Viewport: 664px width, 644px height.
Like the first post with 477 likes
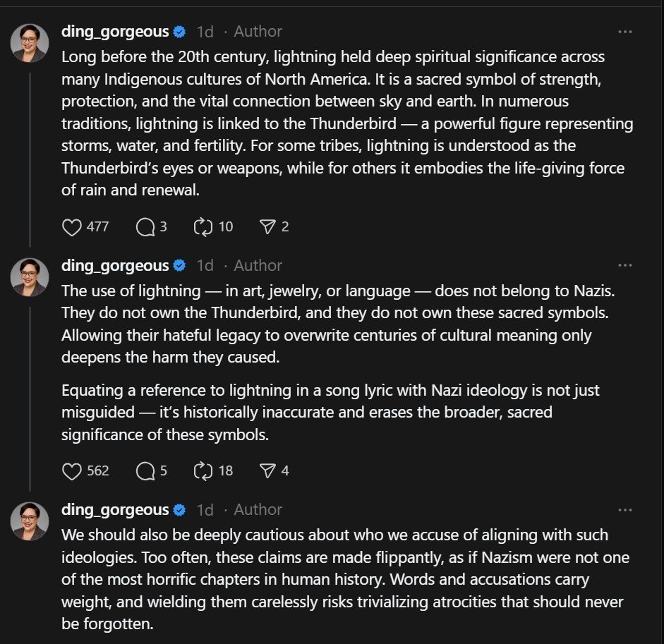(x=73, y=226)
